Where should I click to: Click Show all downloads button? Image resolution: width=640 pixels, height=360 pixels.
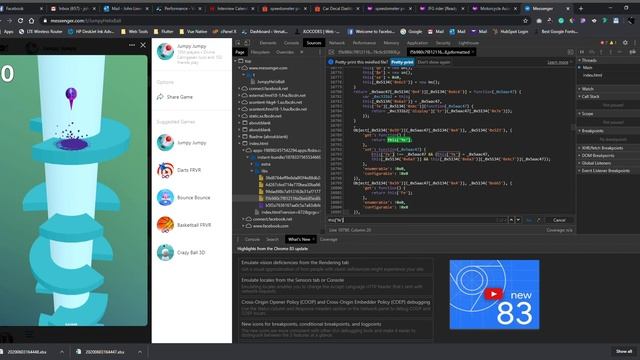click(x=624, y=351)
